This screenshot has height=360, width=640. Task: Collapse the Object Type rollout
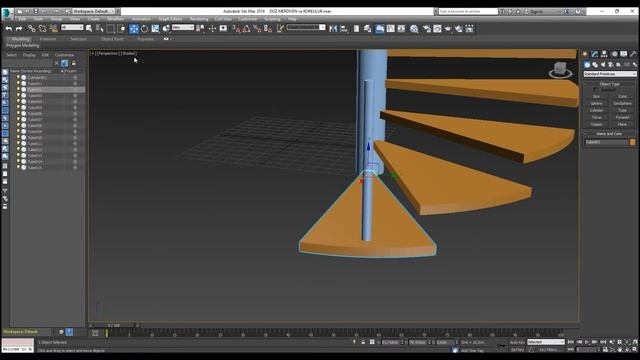[x=610, y=84]
